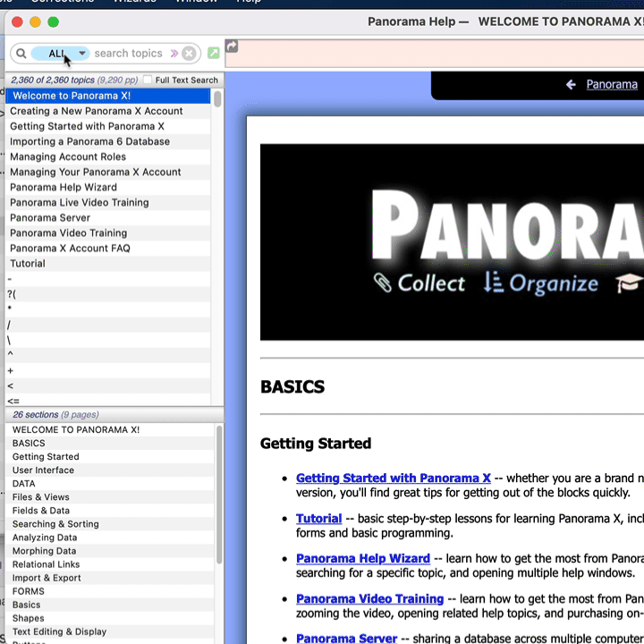Viewport: 644px width, 644px height.
Task: Jump to Import & Export section
Action: (x=110, y=578)
